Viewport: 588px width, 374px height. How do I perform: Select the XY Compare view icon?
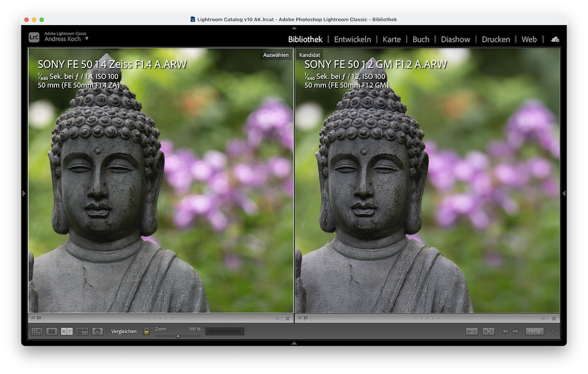pyautogui.click(x=67, y=331)
